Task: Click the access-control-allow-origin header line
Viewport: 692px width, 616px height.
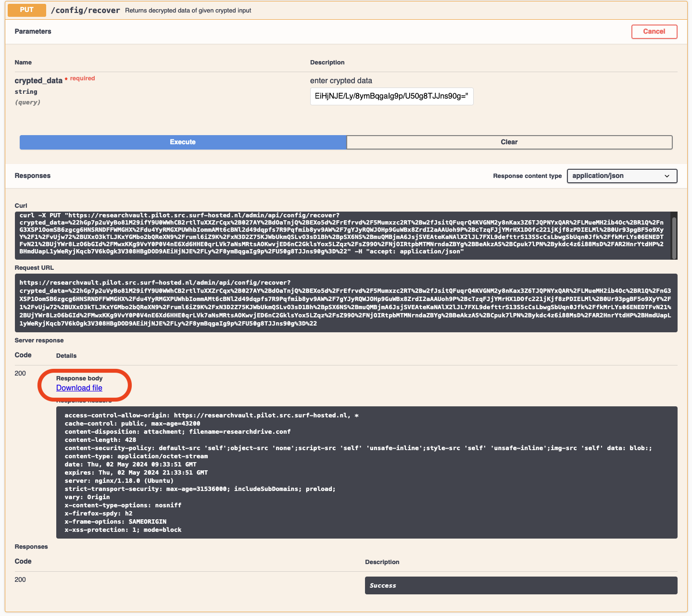Action: pyautogui.click(x=212, y=415)
